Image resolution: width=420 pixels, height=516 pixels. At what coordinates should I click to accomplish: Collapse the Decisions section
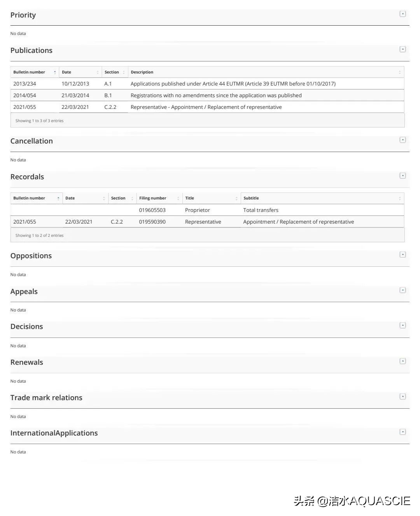(402, 325)
